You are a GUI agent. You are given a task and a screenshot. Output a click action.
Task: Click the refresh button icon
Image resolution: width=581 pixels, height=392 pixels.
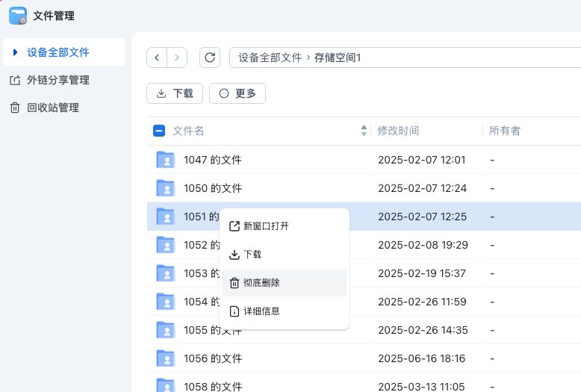tap(210, 57)
